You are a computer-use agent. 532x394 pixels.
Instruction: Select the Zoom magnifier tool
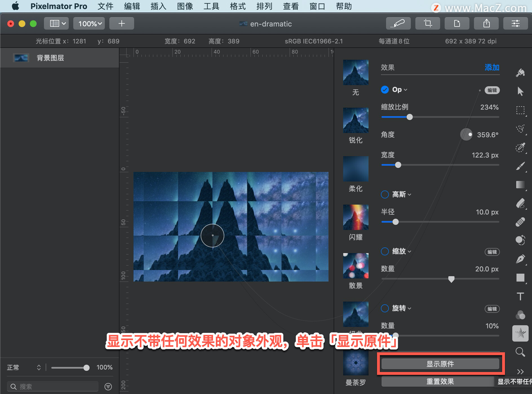point(520,352)
